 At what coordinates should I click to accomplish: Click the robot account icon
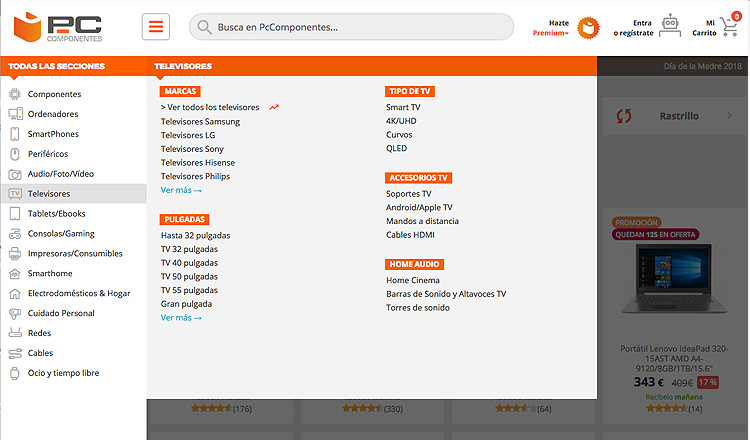point(670,25)
